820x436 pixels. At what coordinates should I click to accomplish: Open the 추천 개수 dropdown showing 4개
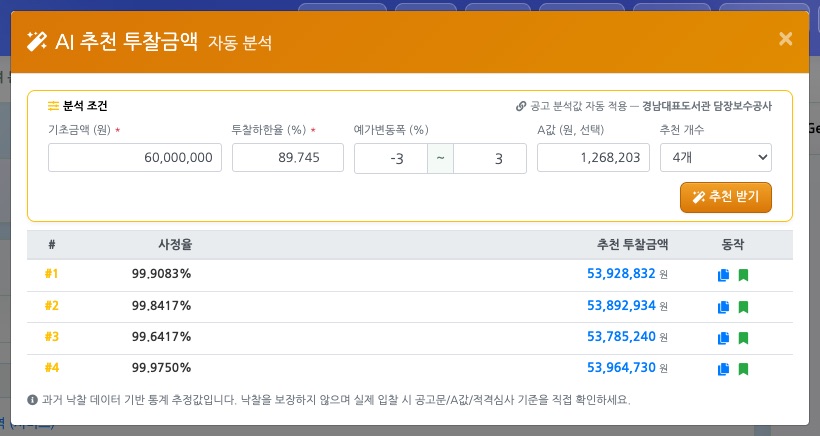(x=715, y=157)
